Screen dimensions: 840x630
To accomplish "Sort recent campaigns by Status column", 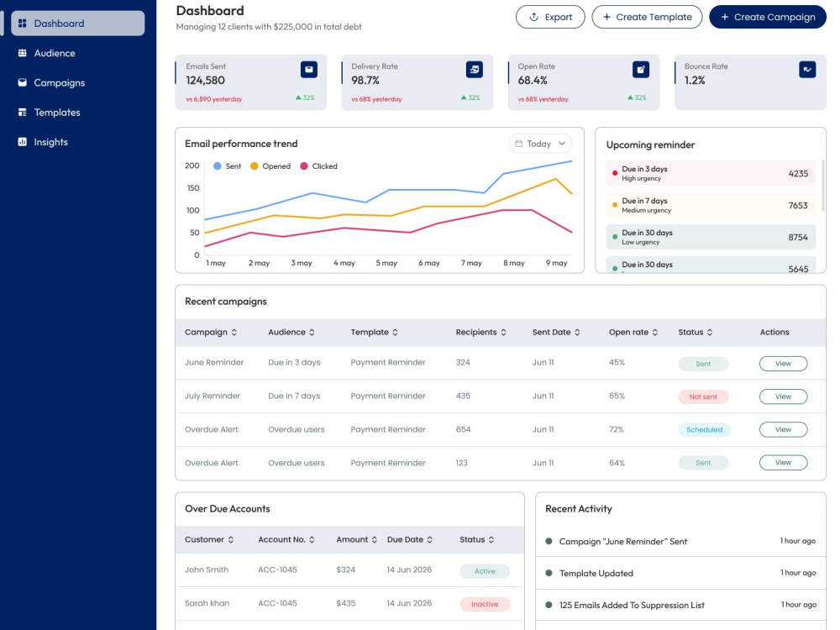I will point(710,332).
